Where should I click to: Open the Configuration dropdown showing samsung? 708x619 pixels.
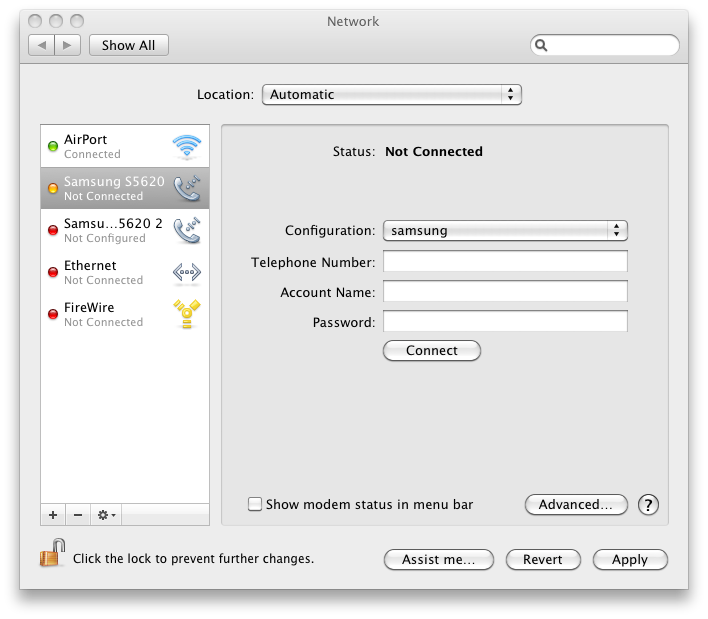(x=505, y=230)
